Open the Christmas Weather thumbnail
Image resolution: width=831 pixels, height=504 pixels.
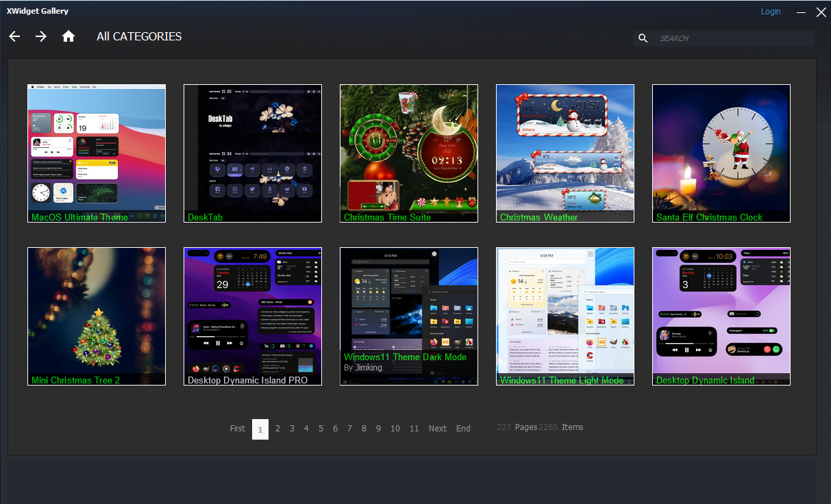(x=565, y=153)
